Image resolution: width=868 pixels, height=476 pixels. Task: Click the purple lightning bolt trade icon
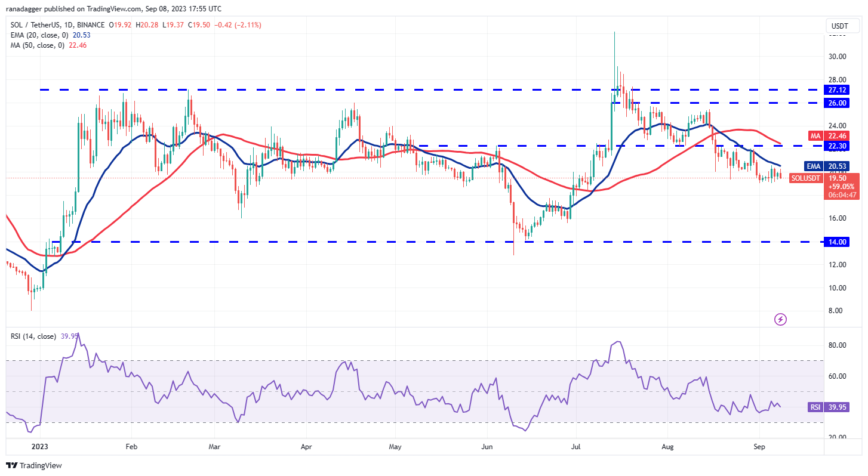[781, 319]
